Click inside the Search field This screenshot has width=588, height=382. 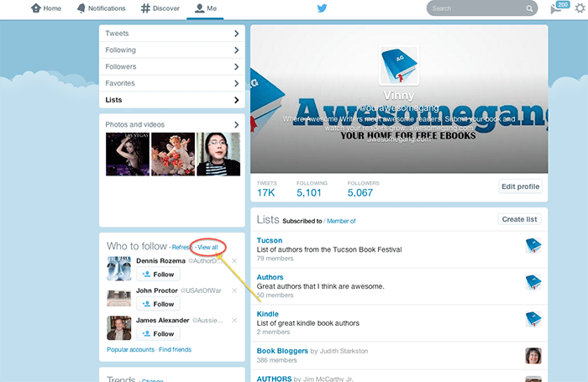click(482, 8)
